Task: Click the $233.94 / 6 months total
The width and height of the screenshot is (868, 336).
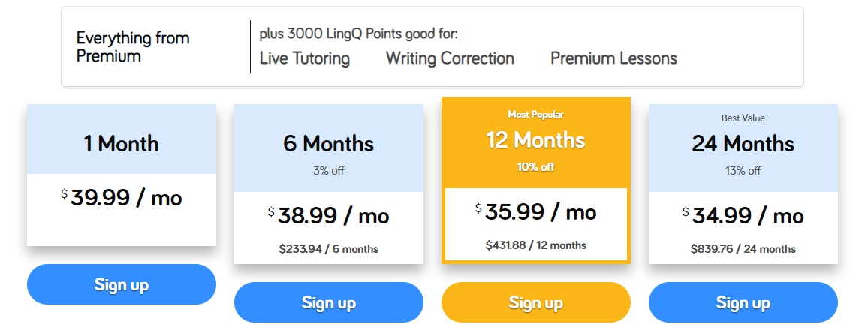Action: coord(329,249)
